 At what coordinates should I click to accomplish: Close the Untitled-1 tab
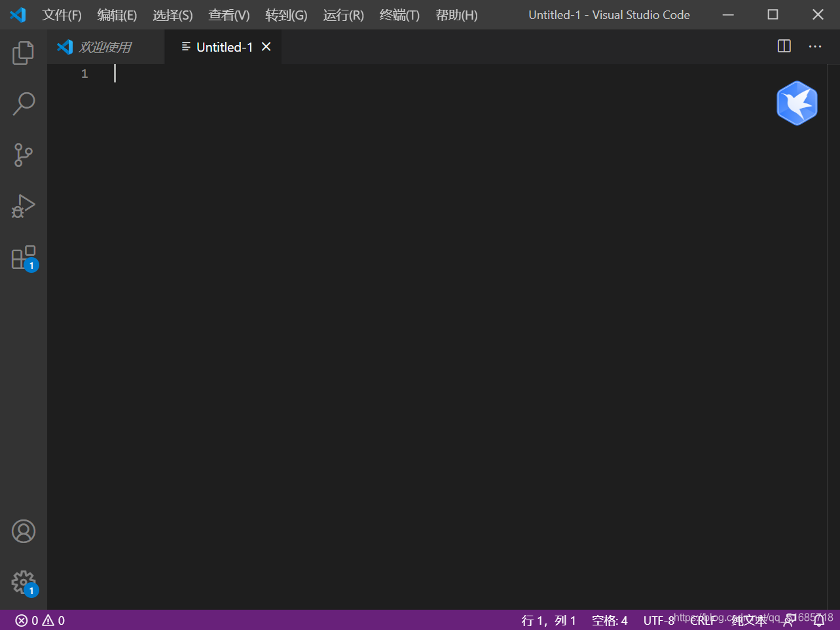click(266, 46)
